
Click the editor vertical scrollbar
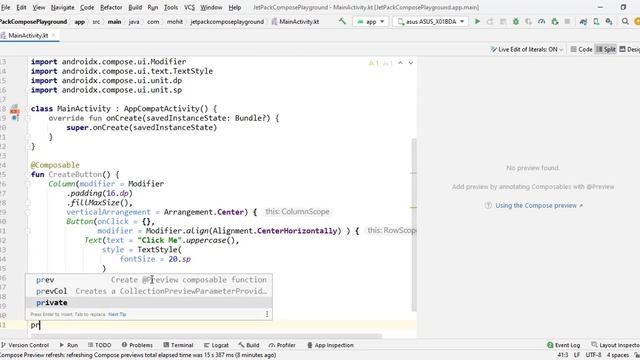[414, 224]
